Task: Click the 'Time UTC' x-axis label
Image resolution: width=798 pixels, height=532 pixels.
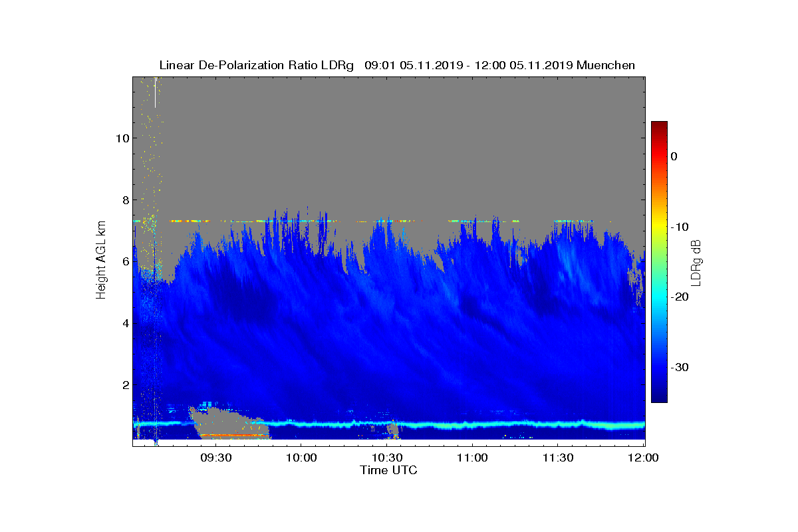Action: pos(388,470)
